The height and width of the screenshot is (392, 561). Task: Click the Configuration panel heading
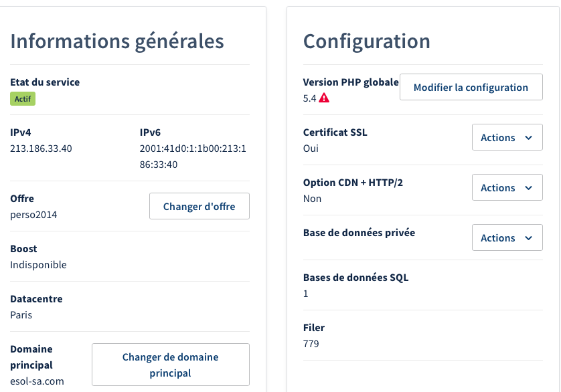coord(367,41)
